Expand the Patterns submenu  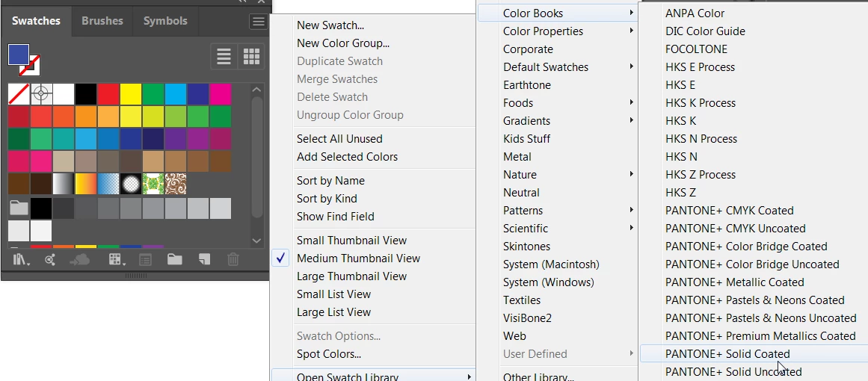click(557, 211)
